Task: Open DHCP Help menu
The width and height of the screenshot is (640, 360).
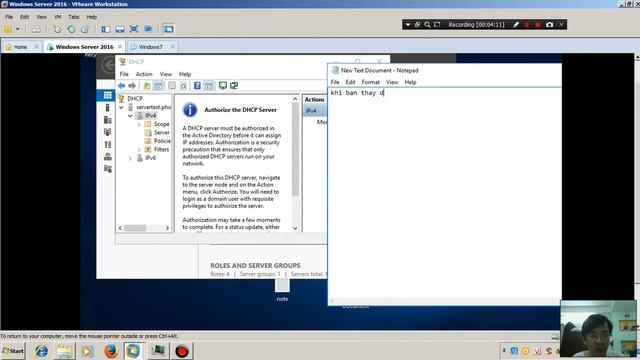Action: point(185,74)
